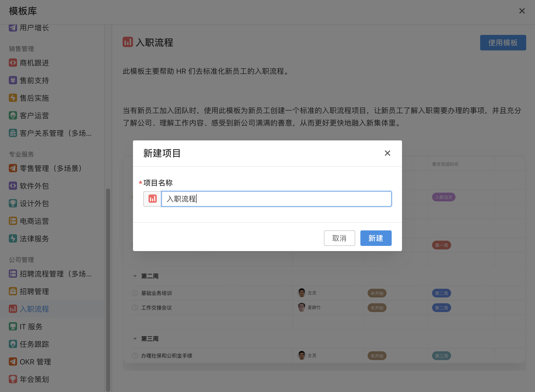
Task: Click 未开始 status tag of 基础业务培训
Action: tap(377, 293)
